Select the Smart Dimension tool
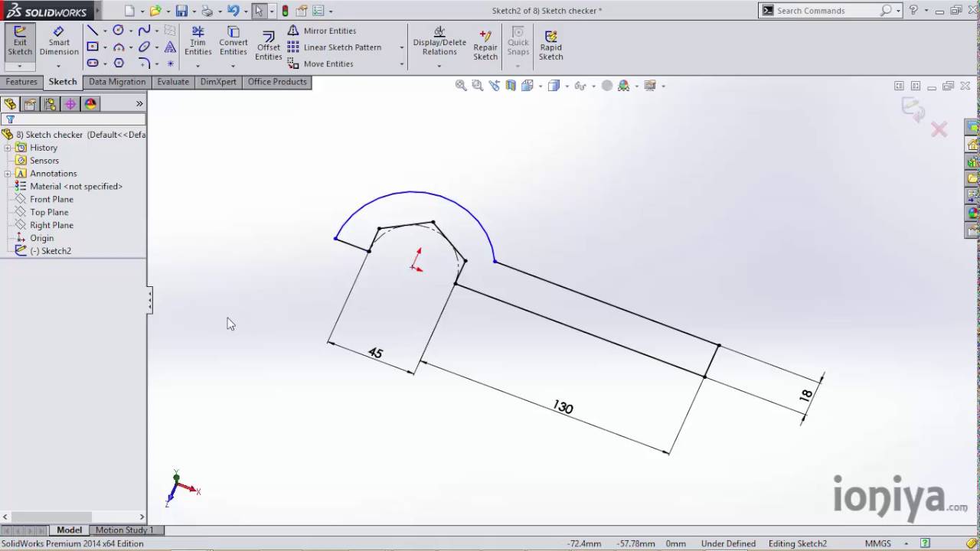Screen dimensions: 980x551 click(x=58, y=42)
